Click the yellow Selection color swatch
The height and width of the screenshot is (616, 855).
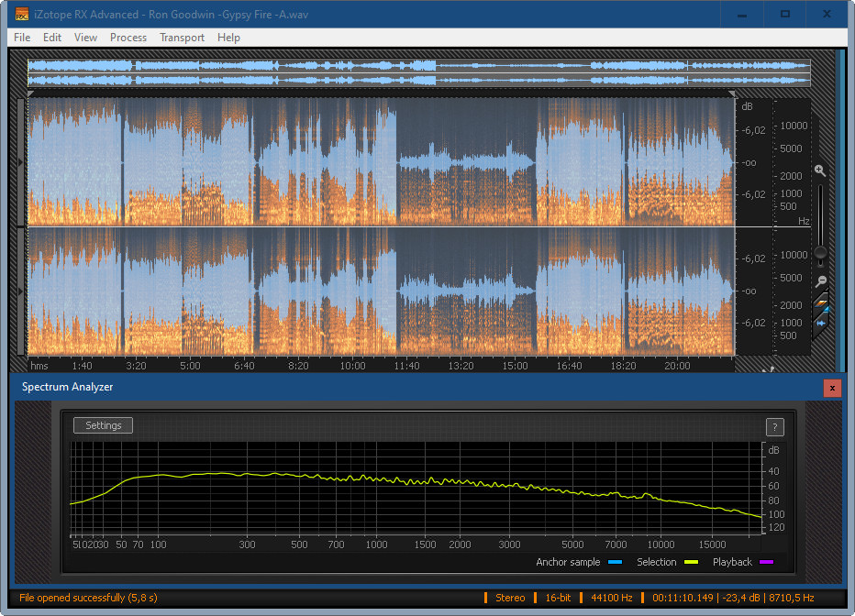(691, 562)
